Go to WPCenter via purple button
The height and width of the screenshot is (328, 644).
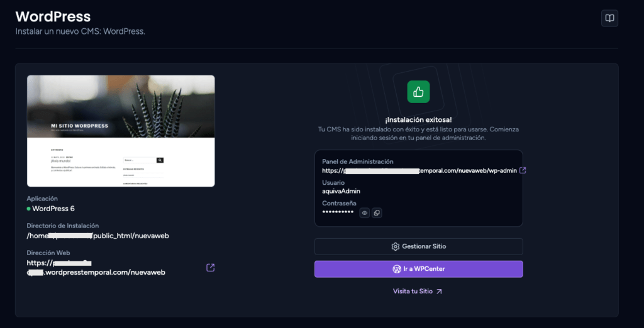[x=418, y=269]
